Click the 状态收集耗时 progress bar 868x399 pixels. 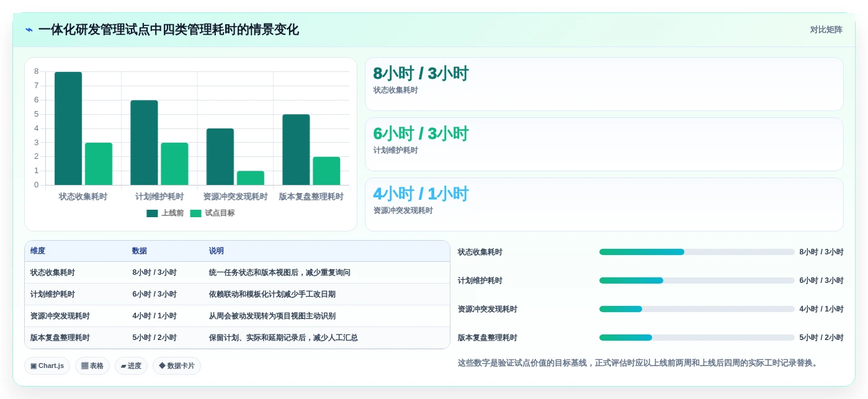click(697, 252)
